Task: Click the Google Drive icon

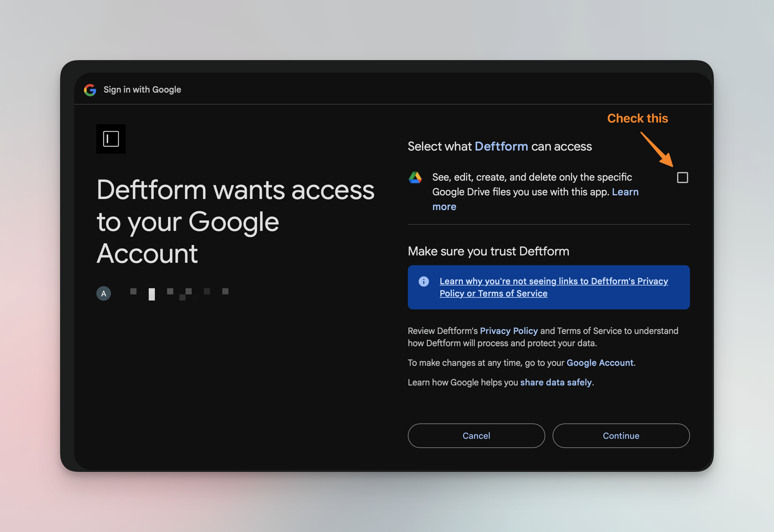Action: pos(415,178)
